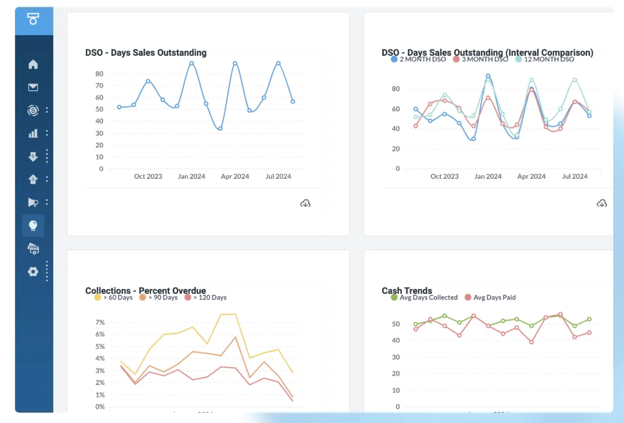624x423 pixels.
Task: Click the down arrow sidebar icon
Action: point(33,156)
